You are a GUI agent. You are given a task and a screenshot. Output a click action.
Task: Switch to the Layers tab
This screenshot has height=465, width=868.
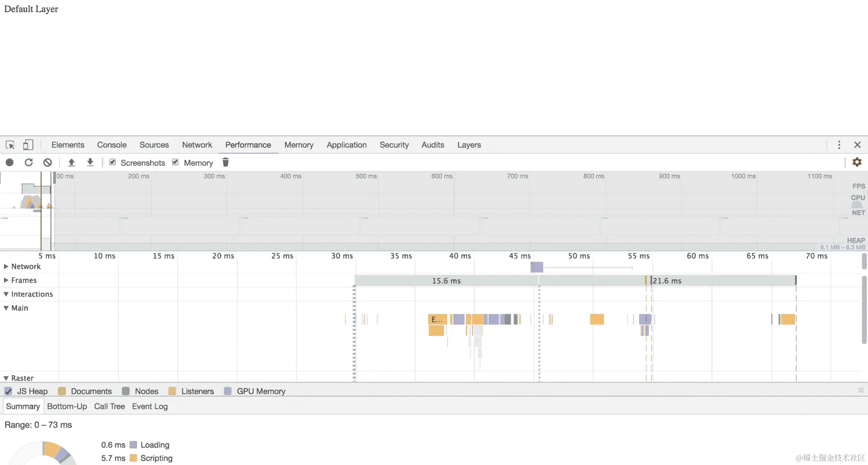click(469, 145)
